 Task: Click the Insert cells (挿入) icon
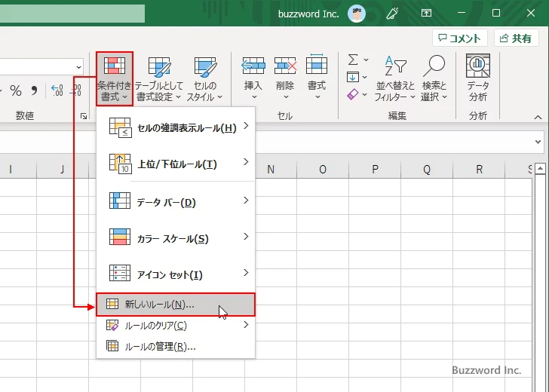(253, 66)
